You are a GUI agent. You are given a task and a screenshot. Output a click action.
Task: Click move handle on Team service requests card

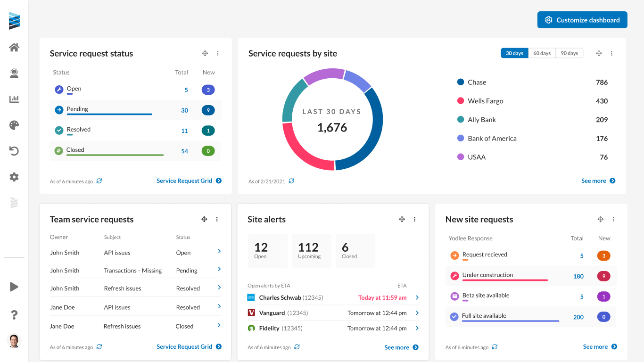[204, 219]
